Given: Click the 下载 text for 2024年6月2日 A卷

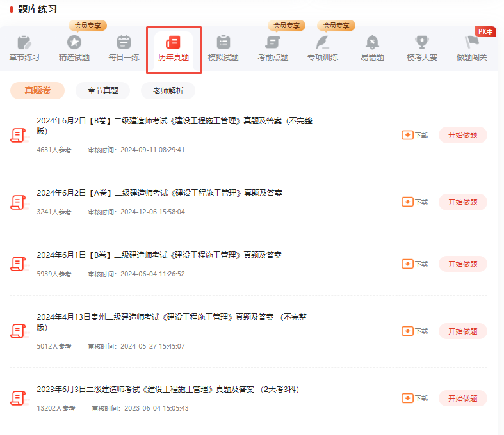Looking at the screenshot, I should (x=421, y=202).
